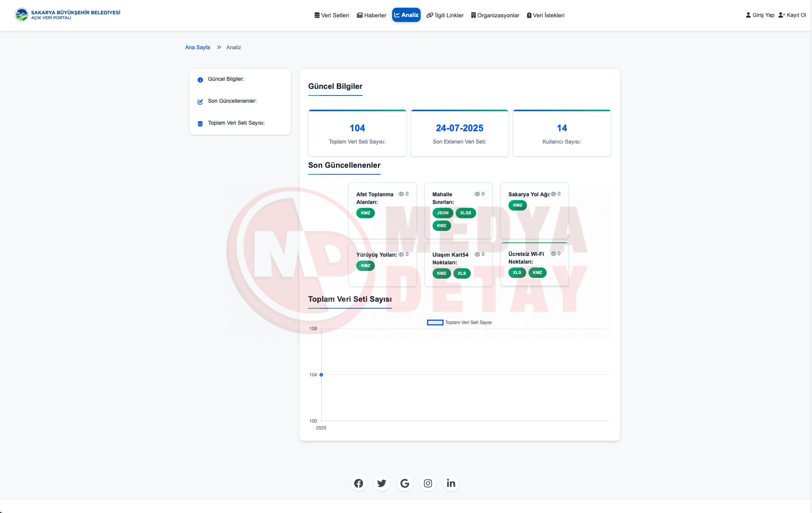This screenshot has width=812, height=513.
Task: Open the Instagram footer icon
Action: (428, 483)
